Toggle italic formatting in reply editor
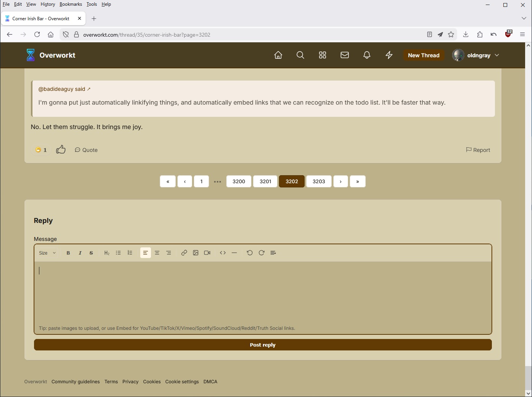 click(x=80, y=253)
